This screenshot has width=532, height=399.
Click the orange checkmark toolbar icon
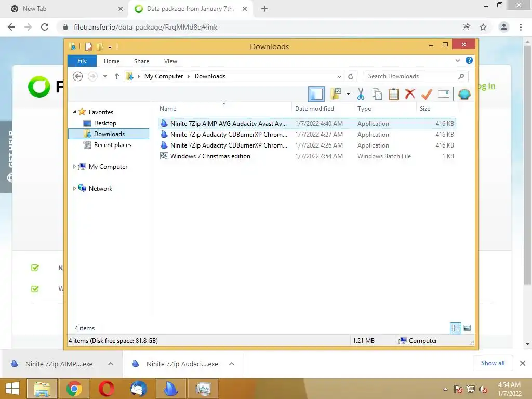(x=427, y=94)
